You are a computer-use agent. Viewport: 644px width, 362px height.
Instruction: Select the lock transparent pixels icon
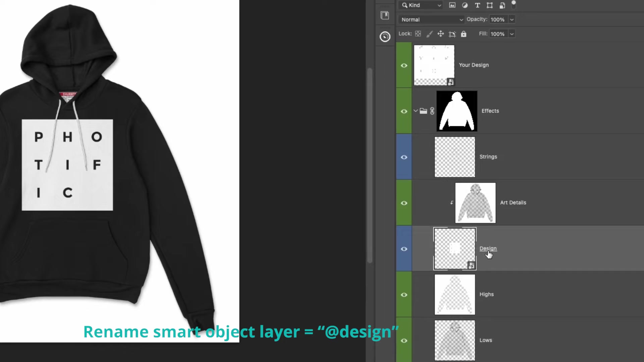point(418,34)
